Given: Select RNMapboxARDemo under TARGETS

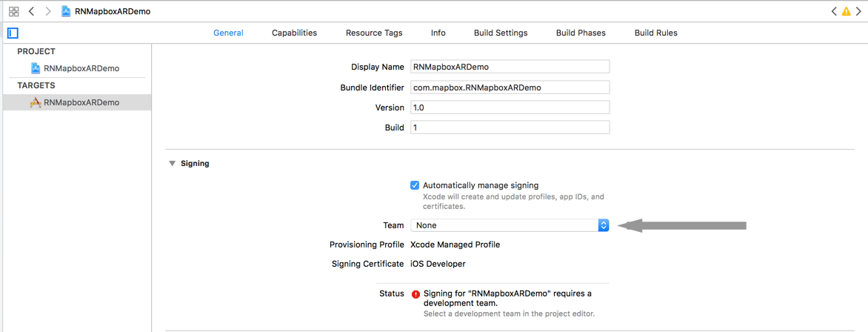Looking at the screenshot, I should [x=81, y=102].
